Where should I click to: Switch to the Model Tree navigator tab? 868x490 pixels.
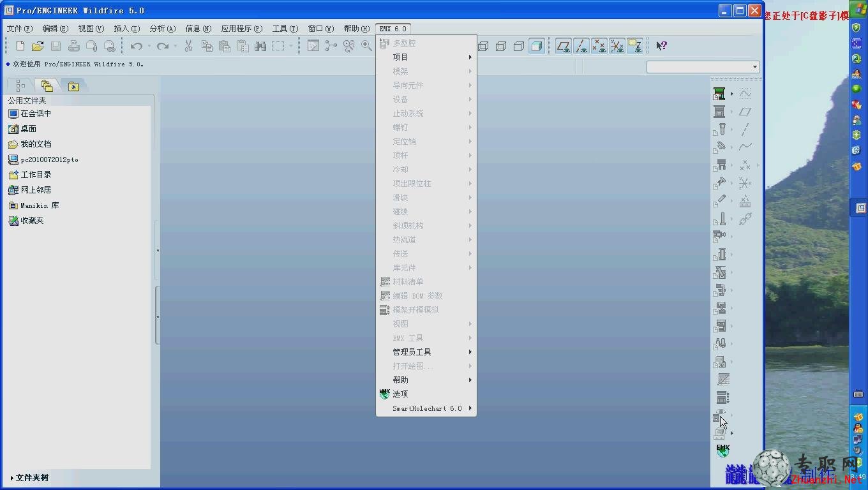pyautogui.click(x=20, y=85)
